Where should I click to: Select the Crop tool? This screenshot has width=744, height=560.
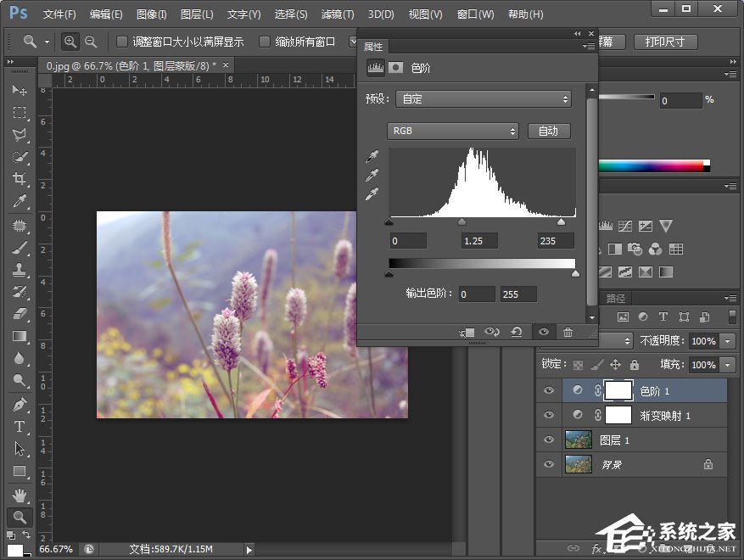click(19, 179)
